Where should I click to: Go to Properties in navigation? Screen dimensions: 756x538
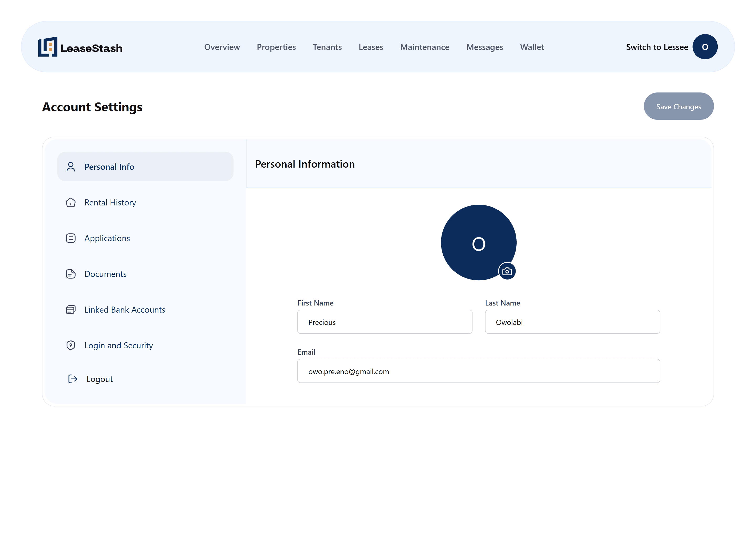pos(276,47)
